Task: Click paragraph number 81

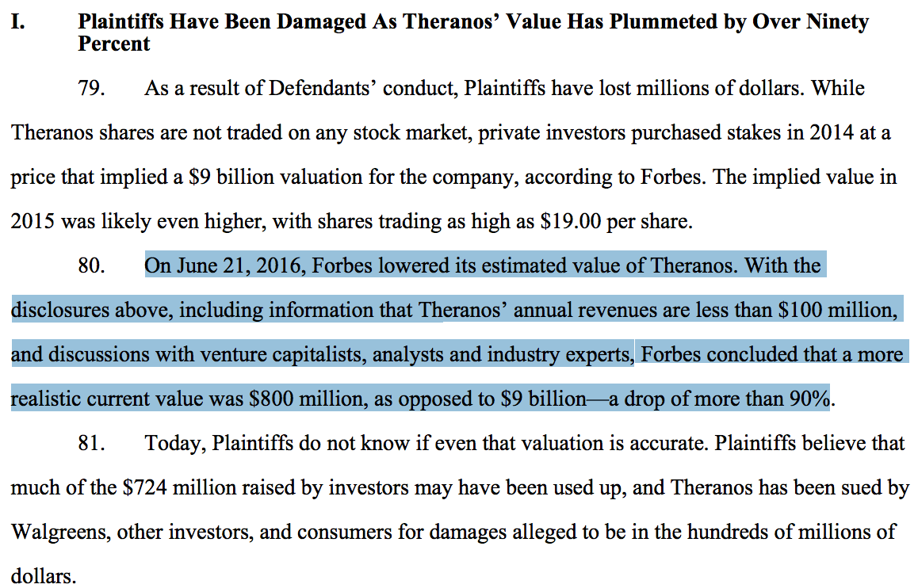Action: [91, 443]
